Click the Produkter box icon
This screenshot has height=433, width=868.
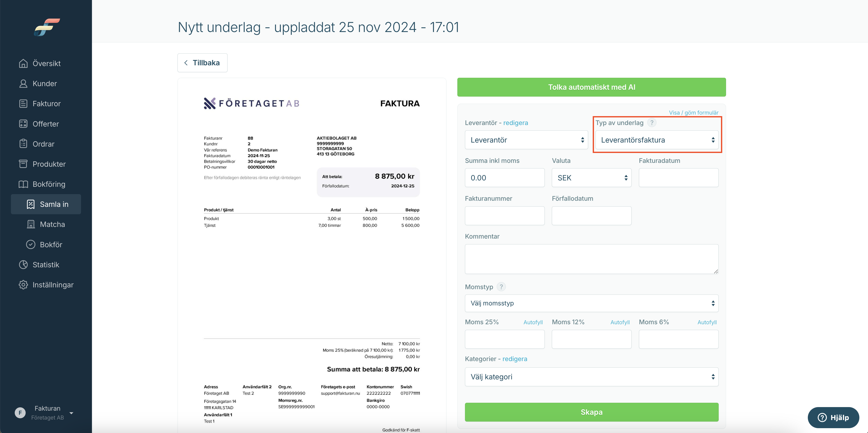pyautogui.click(x=23, y=164)
